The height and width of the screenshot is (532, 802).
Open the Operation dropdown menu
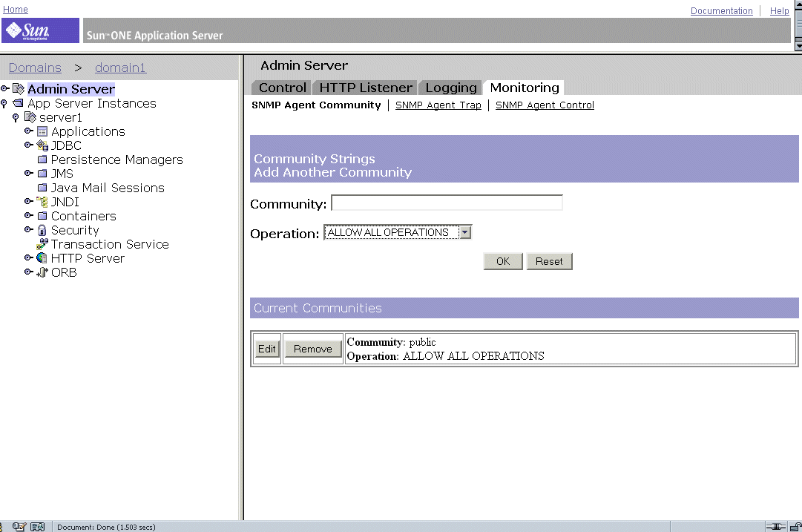pos(464,231)
